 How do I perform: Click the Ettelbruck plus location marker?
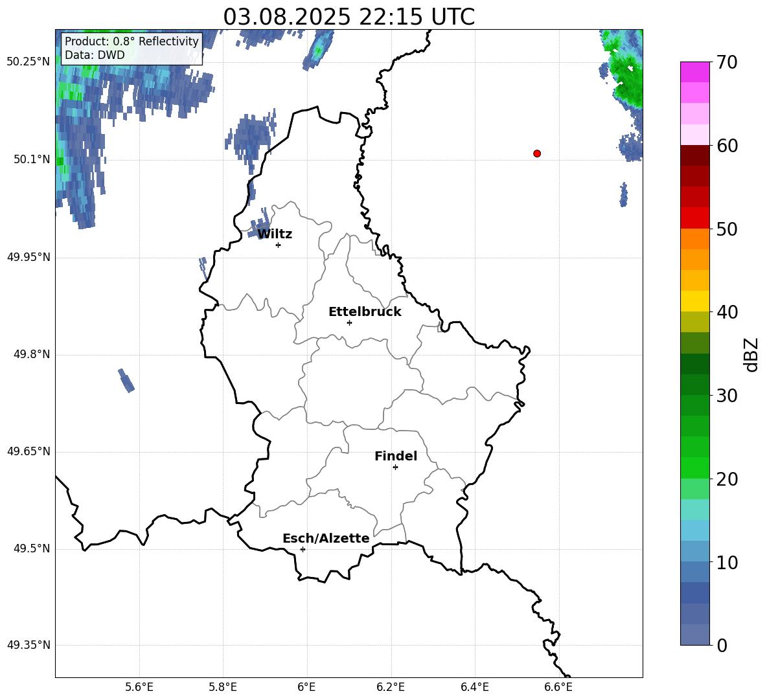point(349,322)
